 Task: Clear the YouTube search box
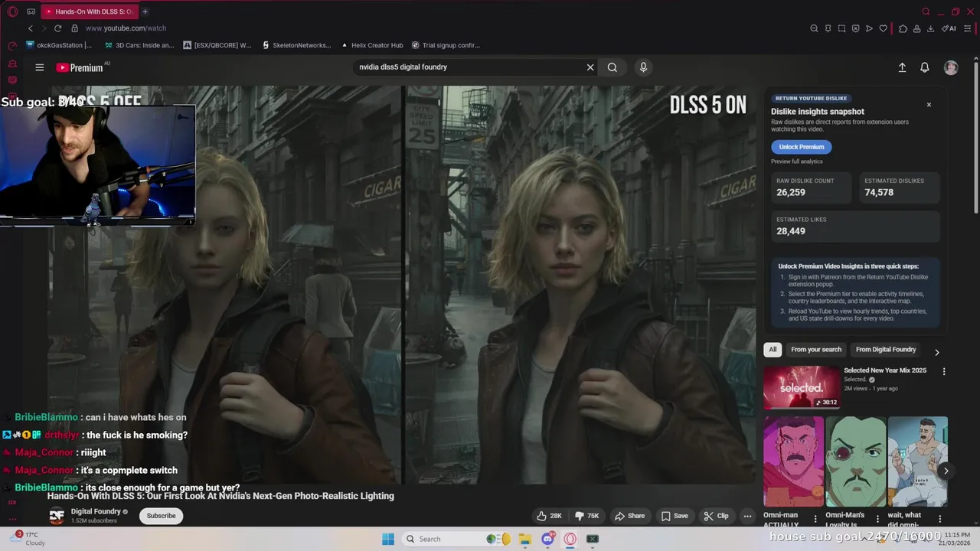[590, 67]
